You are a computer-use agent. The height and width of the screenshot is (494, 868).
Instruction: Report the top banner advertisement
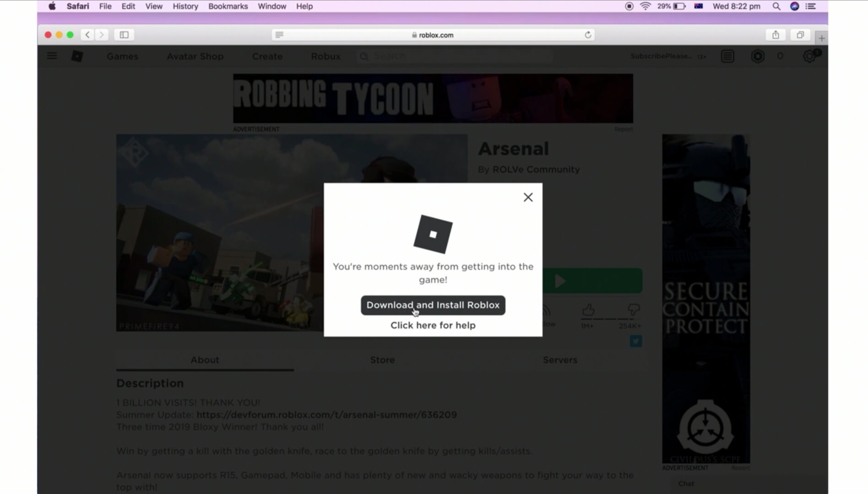click(x=623, y=129)
